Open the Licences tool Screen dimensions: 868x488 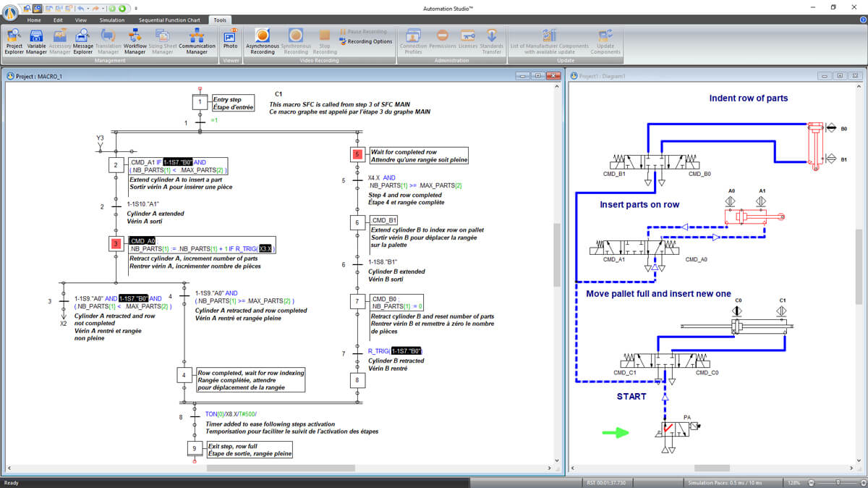coord(468,39)
